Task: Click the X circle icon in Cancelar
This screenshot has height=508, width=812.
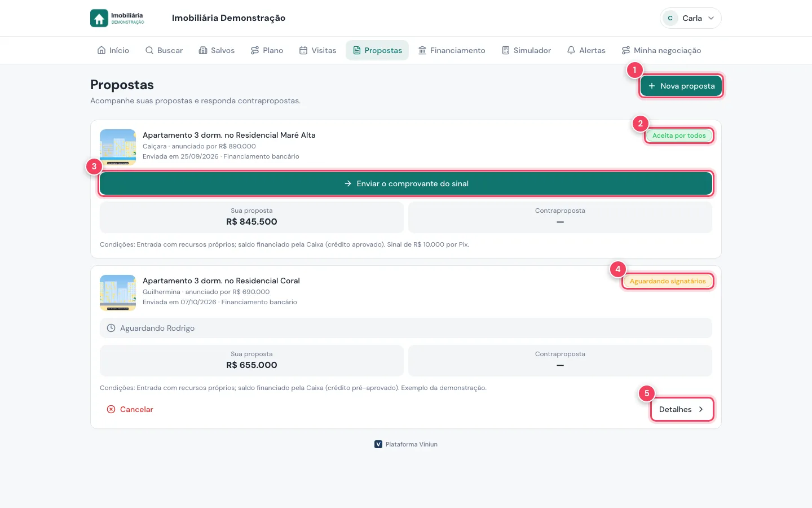Action: (111, 409)
